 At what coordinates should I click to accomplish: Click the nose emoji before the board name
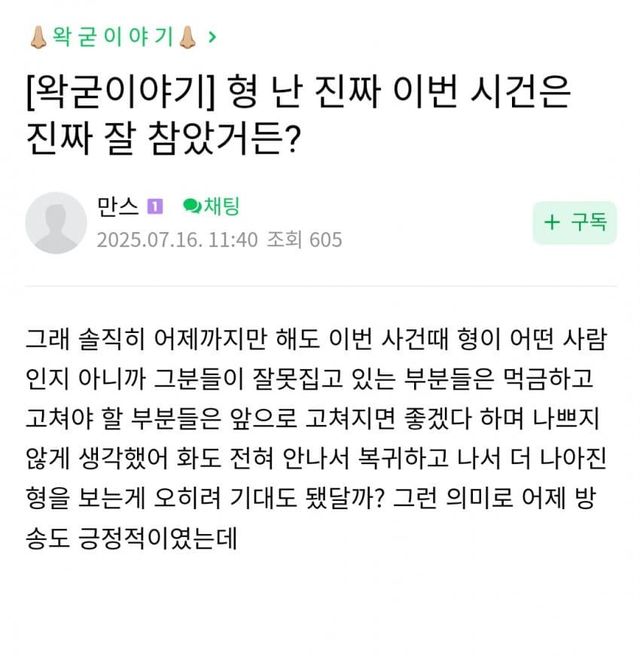[x=38, y=39]
